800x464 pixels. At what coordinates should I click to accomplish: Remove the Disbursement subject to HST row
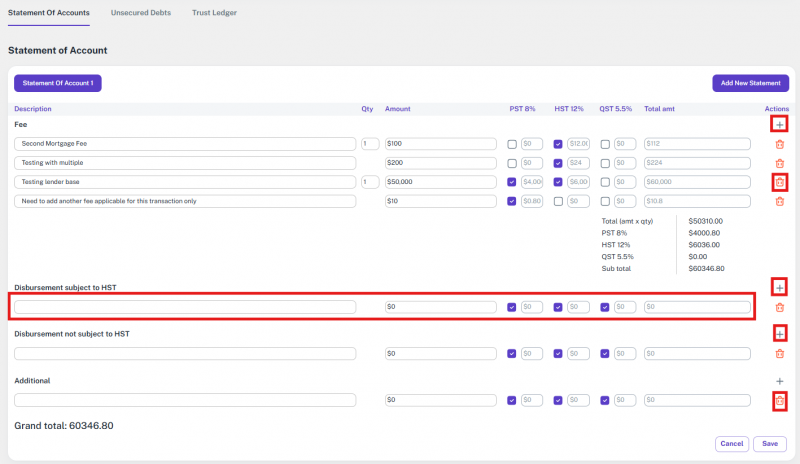coord(779,307)
